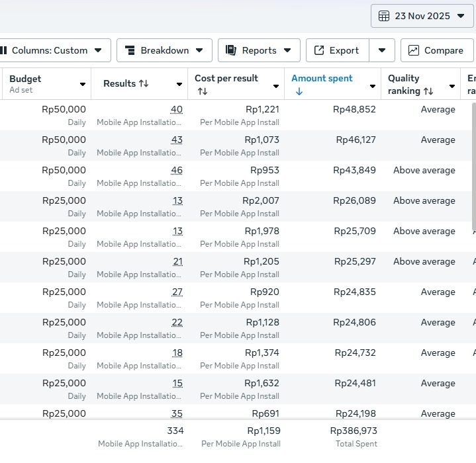
Task: Sort by the Results column arrows
Action: (143, 84)
